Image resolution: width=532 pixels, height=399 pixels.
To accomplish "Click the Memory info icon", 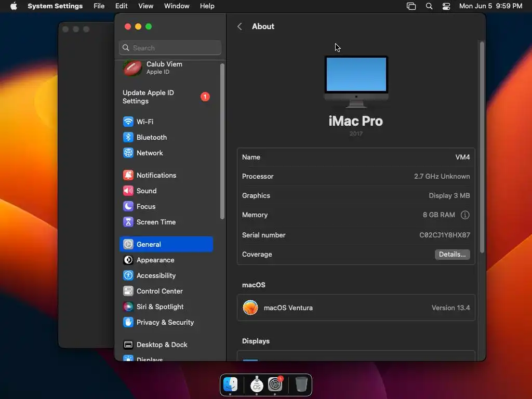I will coord(465,215).
